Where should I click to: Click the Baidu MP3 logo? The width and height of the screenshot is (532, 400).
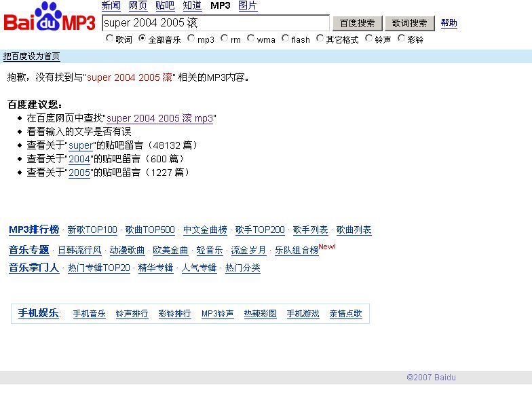[x=50, y=17]
